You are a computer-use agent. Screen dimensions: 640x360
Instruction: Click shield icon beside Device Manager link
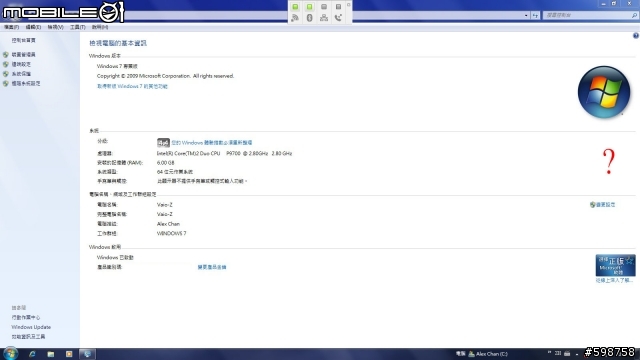6,54
